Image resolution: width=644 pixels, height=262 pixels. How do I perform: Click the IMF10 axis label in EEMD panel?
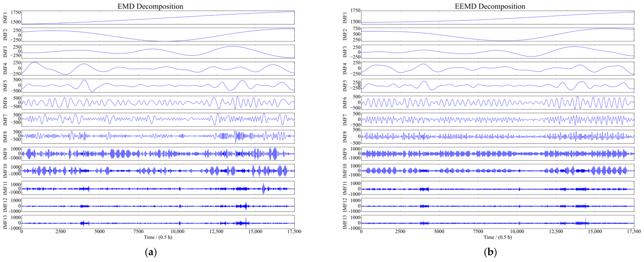(345, 171)
